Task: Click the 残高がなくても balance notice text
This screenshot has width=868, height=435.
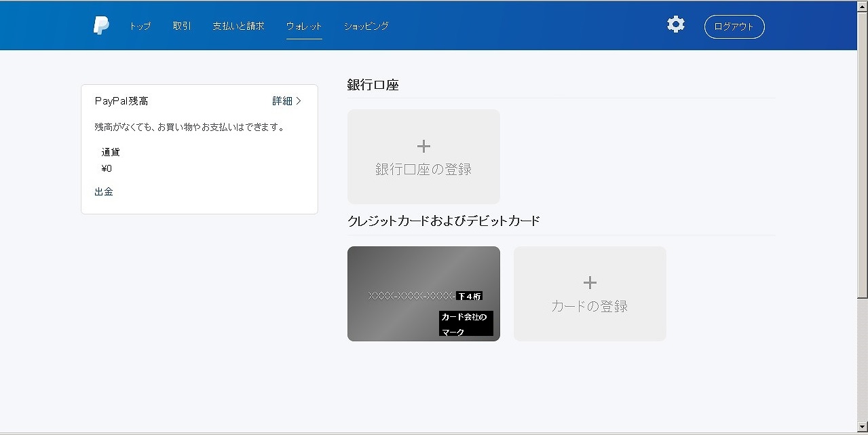Action: tap(189, 128)
